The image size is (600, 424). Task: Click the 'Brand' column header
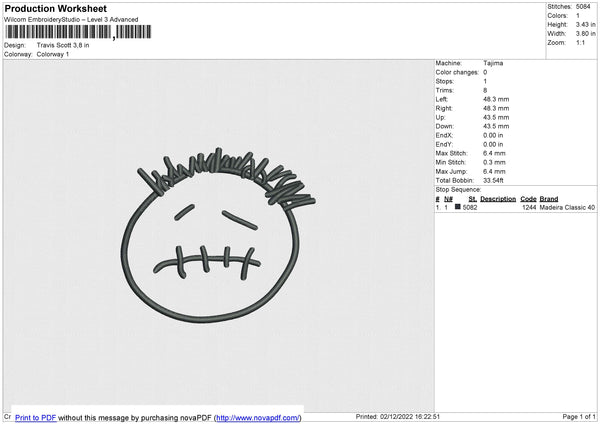click(549, 199)
